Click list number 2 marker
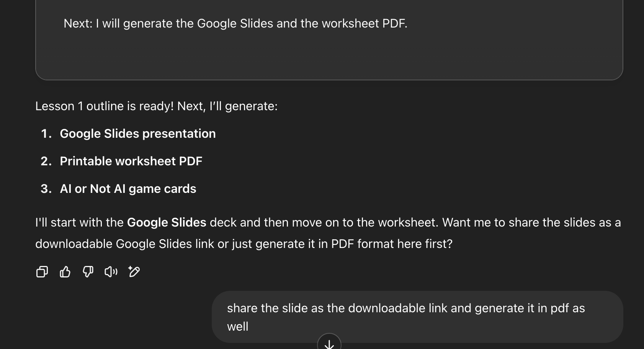The height and width of the screenshot is (349, 644). click(46, 161)
